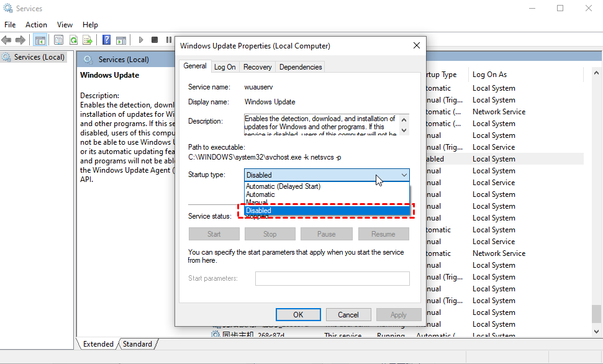Toggle Show/Hide Console Tree toolbar icon

40,40
